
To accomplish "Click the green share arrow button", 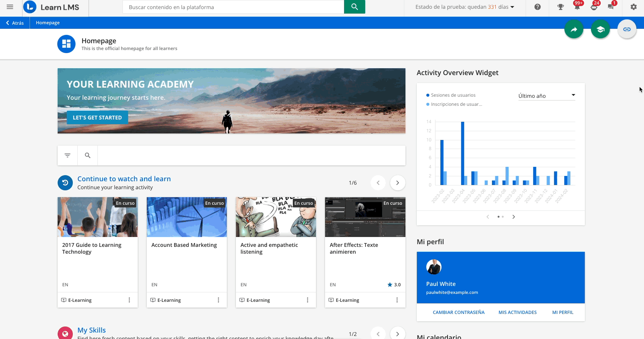I will click(573, 29).
